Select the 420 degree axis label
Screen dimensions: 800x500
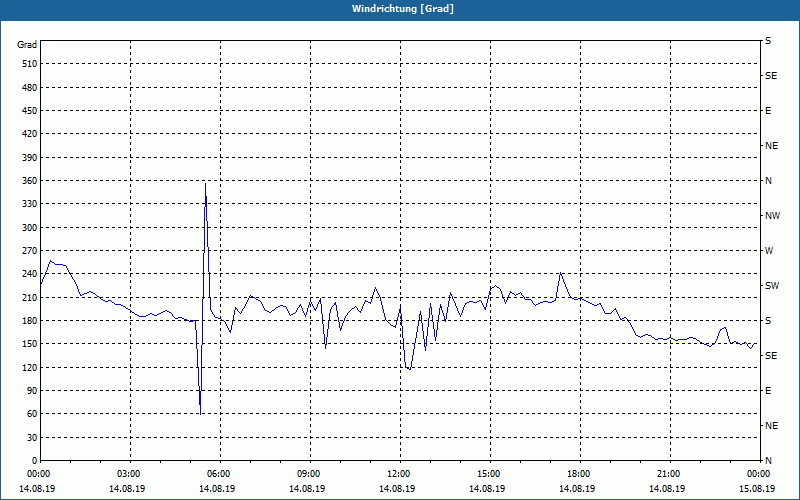click(30, 134)
